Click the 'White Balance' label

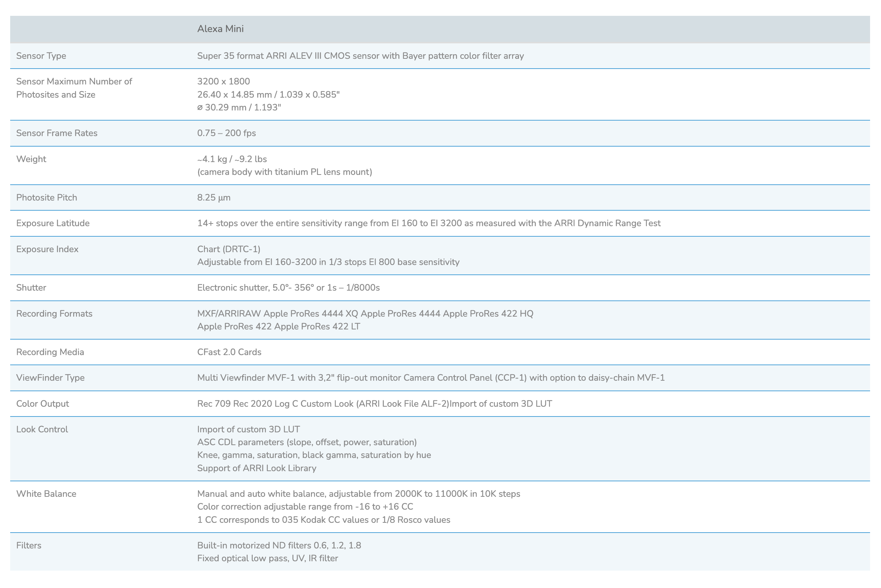click(46, 494)
